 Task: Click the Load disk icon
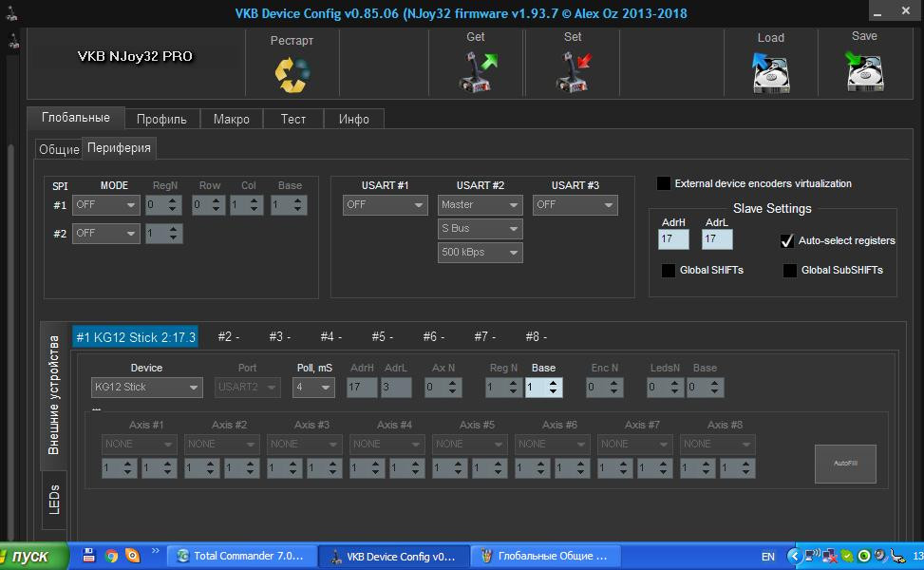tap(770, 73)
